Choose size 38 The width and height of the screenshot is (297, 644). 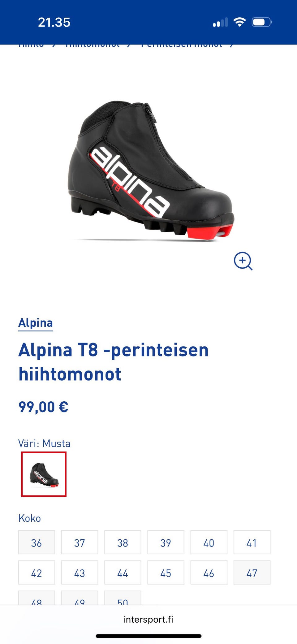click(x=123, y=542)
